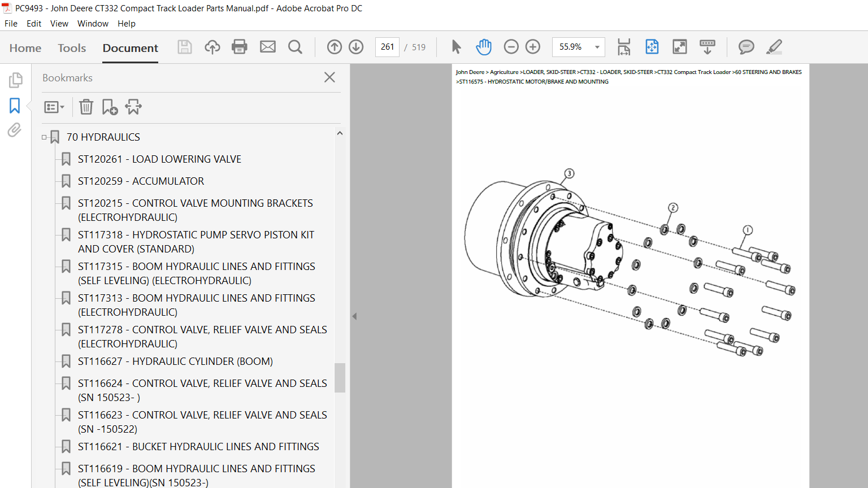Close the Bookmarks panel
This screenshot has width=868, height=488.
coord(330,77)
